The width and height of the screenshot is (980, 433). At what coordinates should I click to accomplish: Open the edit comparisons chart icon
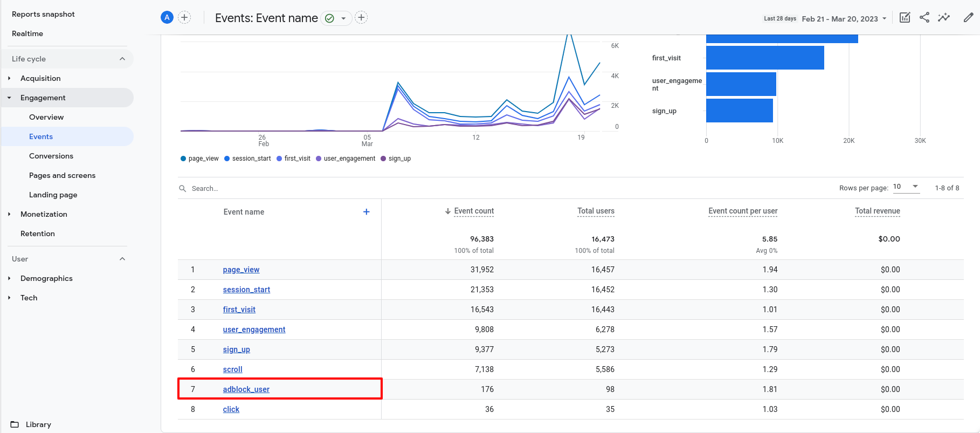point(905,18)
